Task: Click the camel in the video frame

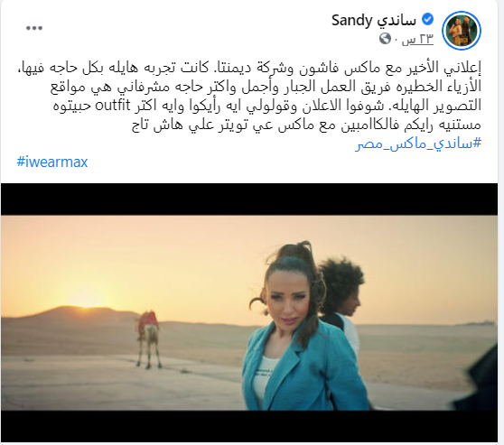Action: coord(148,339)
